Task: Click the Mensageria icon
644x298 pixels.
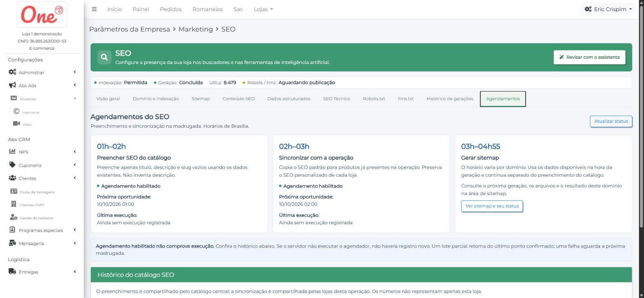Action: click(x=12, y=243)
